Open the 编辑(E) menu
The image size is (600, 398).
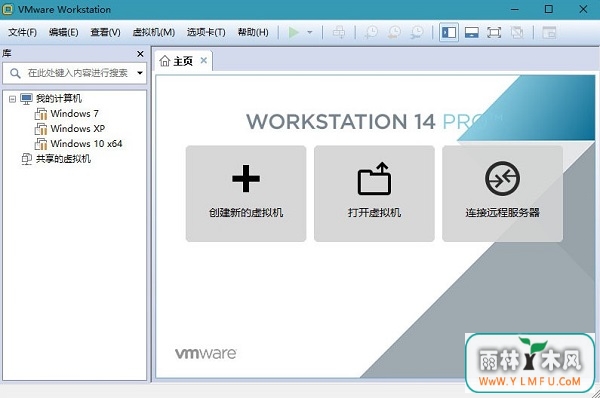(64, 32)
